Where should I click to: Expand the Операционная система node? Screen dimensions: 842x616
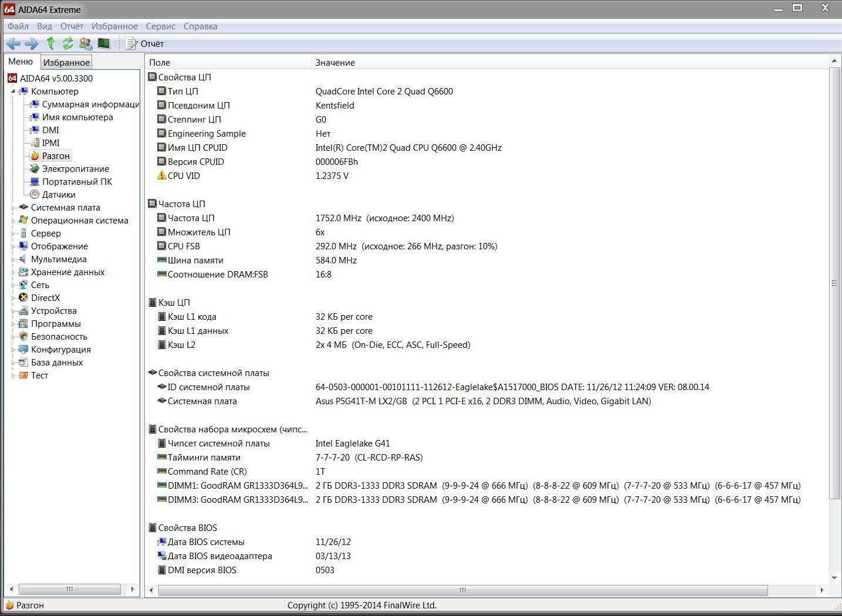click(13, 221)
